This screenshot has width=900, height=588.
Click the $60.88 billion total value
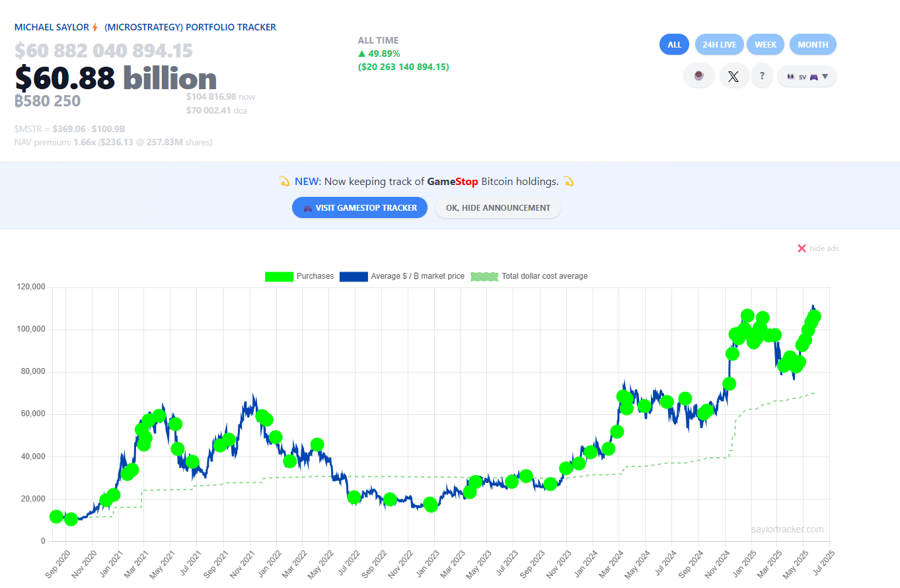(116, 79)
